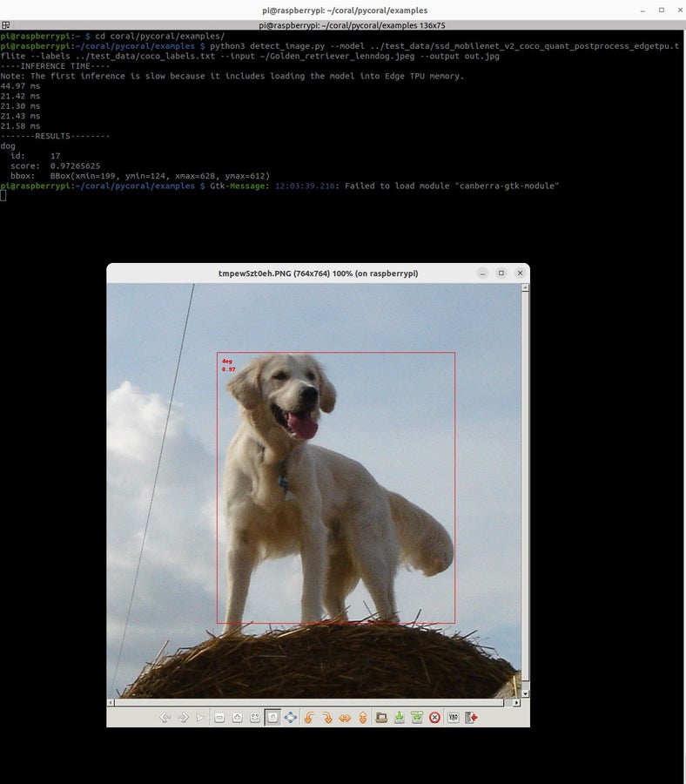Toggle original size view
Image resolution: width=686 pixels, height=784 pixels.
pyautogui.click(x=272, y=718)
